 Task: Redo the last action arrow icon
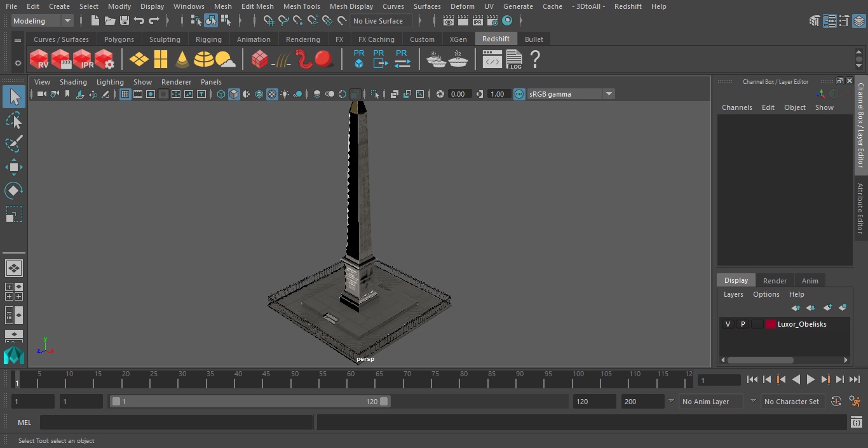coord(154,21)
